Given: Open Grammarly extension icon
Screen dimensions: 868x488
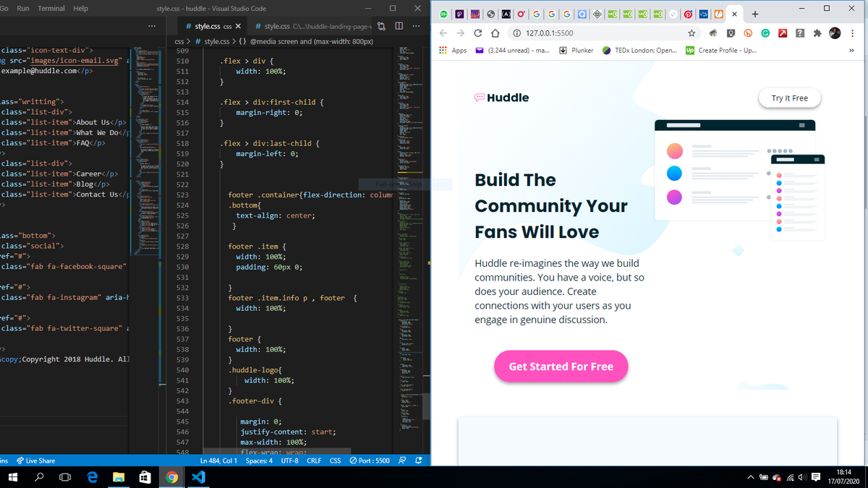Looking at the screenshot, I should (765, 33).
